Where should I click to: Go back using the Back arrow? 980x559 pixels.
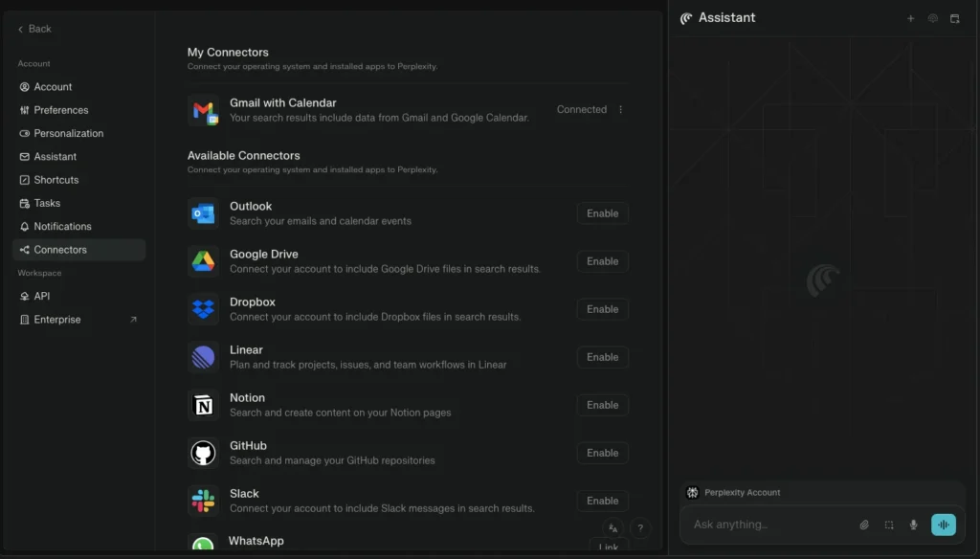coord(34,29)
